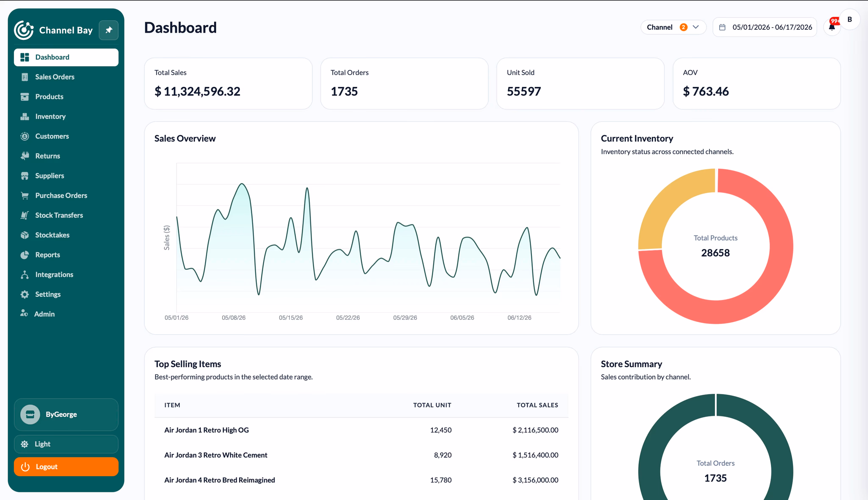868x500 pixels.
Task: Click the Settings gear icon
Action: (25, 294)
